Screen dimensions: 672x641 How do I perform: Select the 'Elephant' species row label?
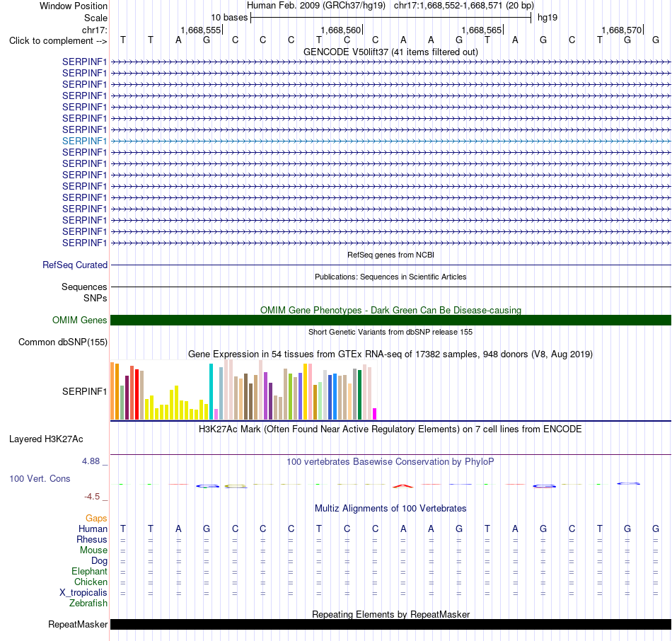point(89,571)
